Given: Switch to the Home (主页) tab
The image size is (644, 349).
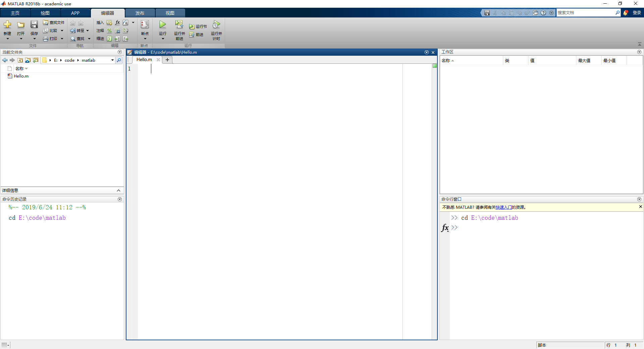Looking at the screenshot, I should 15,13.
